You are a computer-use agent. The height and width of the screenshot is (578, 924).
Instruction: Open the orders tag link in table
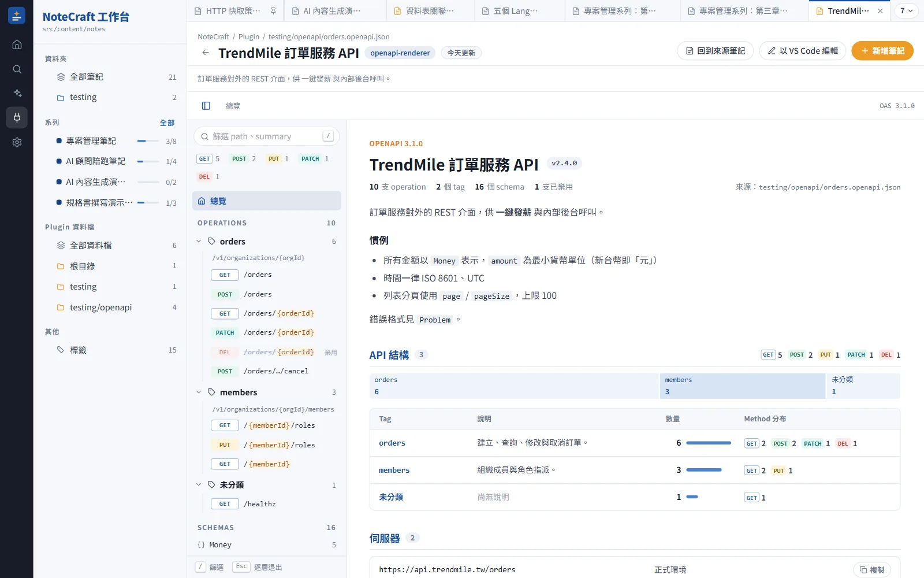point(392,443)
